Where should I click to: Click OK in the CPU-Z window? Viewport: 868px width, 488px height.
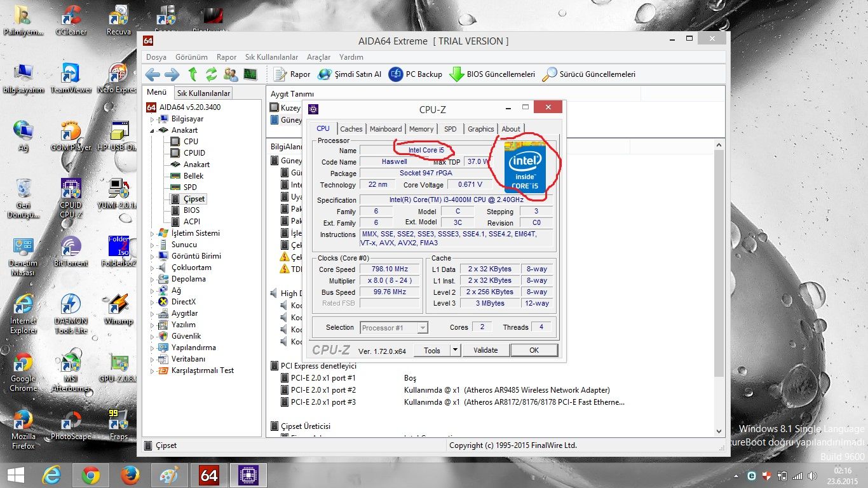point(534,350)
